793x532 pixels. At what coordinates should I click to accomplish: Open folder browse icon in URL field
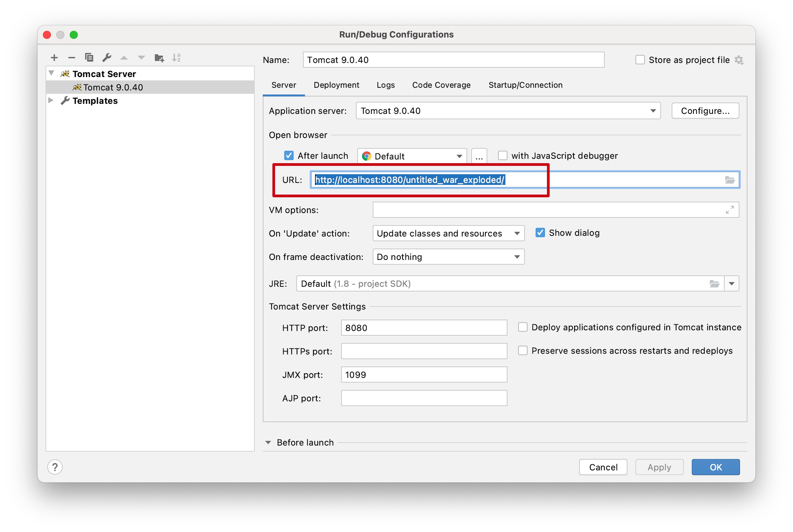click(x=730, y=180)
